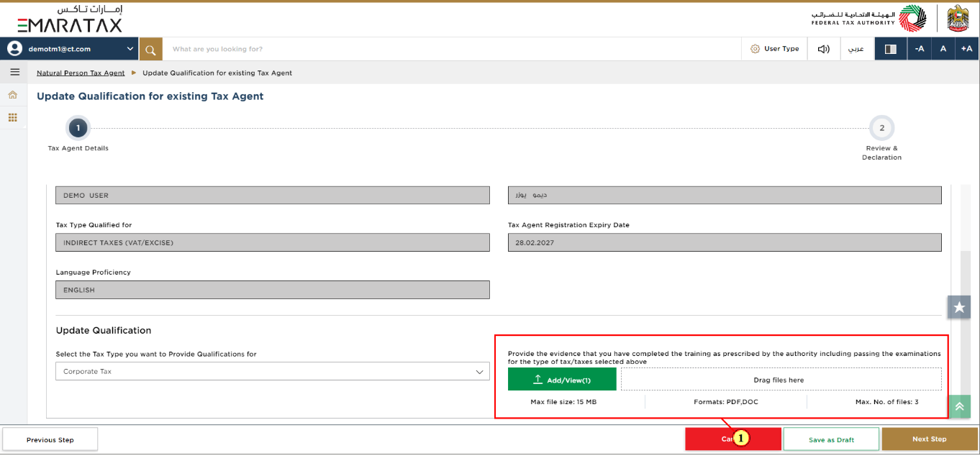Screen dimensions: 980x466
Task: Open the apps grid sidebar icon
Action: coord(13,117)
